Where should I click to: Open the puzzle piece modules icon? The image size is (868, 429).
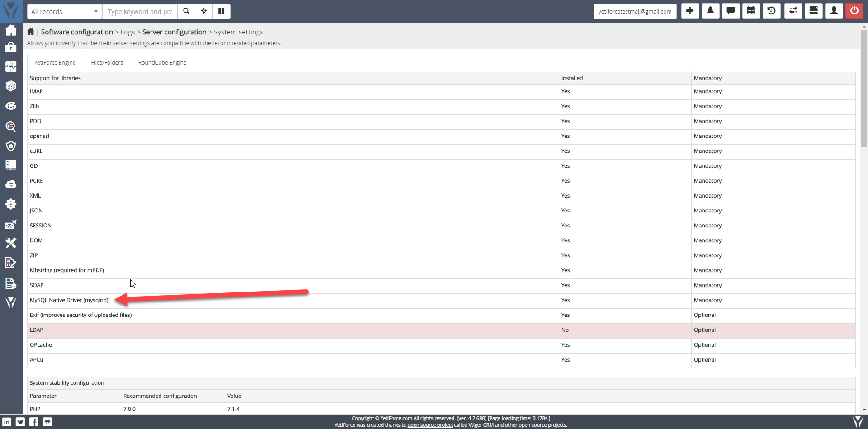tap(11, 66)
